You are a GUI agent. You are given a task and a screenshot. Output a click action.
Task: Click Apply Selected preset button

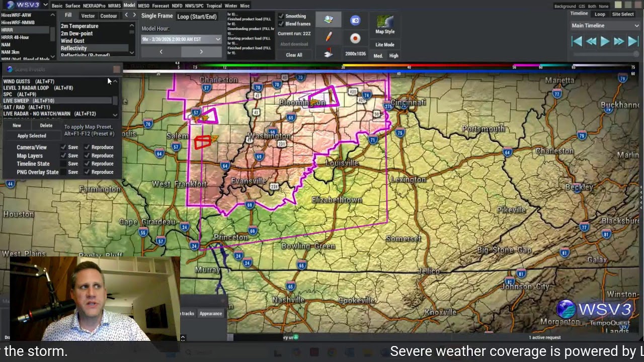tap(32, 136)
